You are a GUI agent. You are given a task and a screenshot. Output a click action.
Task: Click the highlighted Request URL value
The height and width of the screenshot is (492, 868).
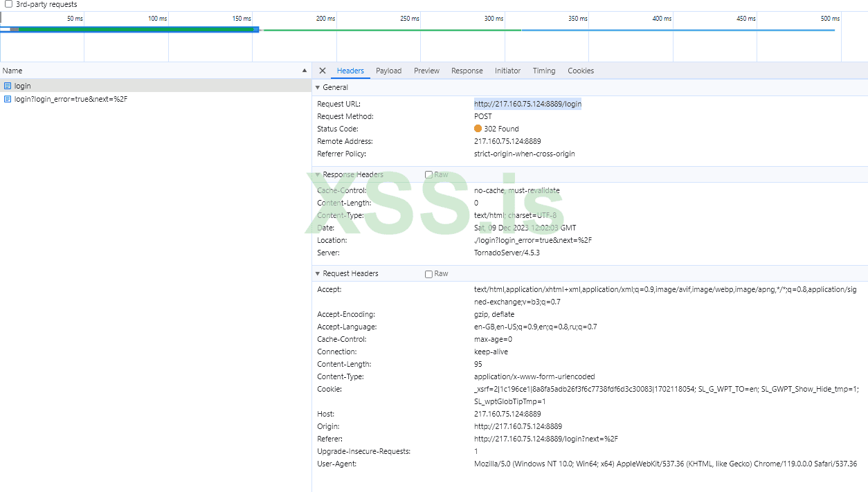(527, 104)
